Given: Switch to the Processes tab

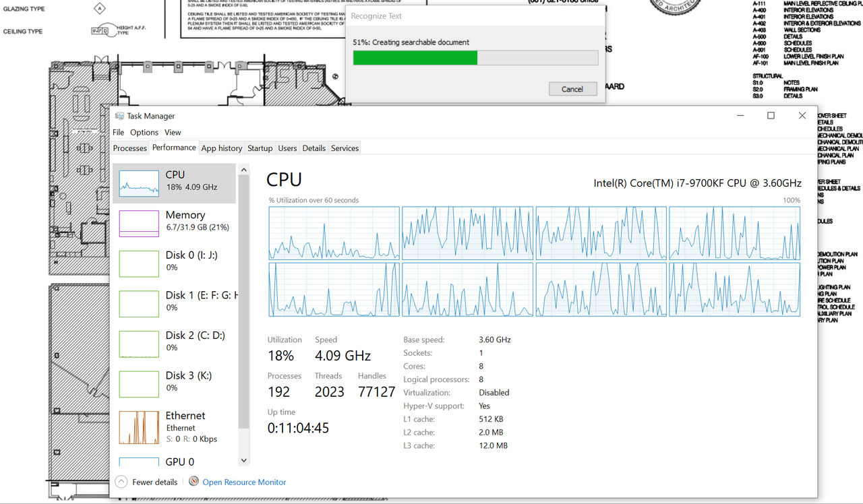Looking at the screenshot, I should tap(129, 148).
